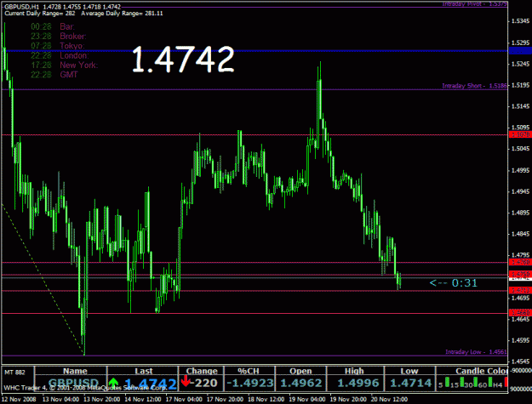Click the GBPUSD symbol cell in the table

tap(73, 384)
